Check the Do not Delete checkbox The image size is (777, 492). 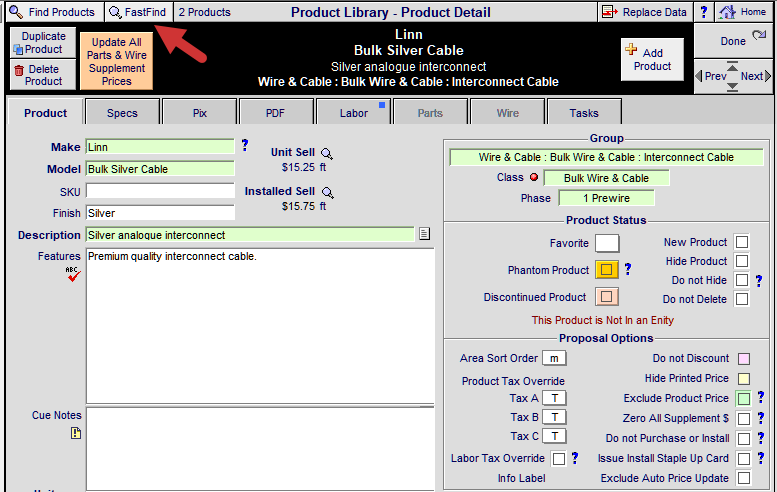click(742, 299)
